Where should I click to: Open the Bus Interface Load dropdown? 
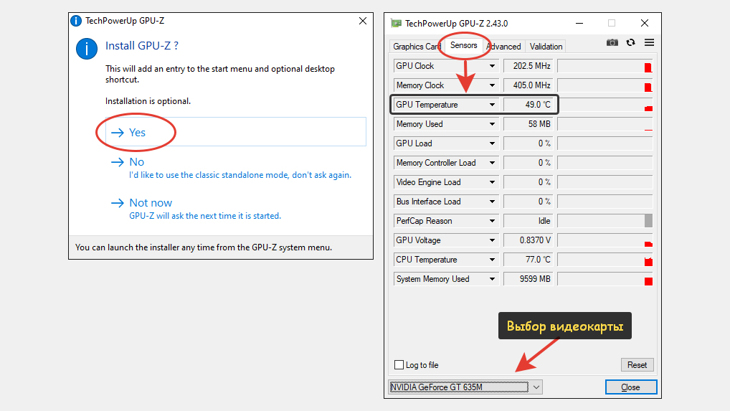tap(492, 202)
